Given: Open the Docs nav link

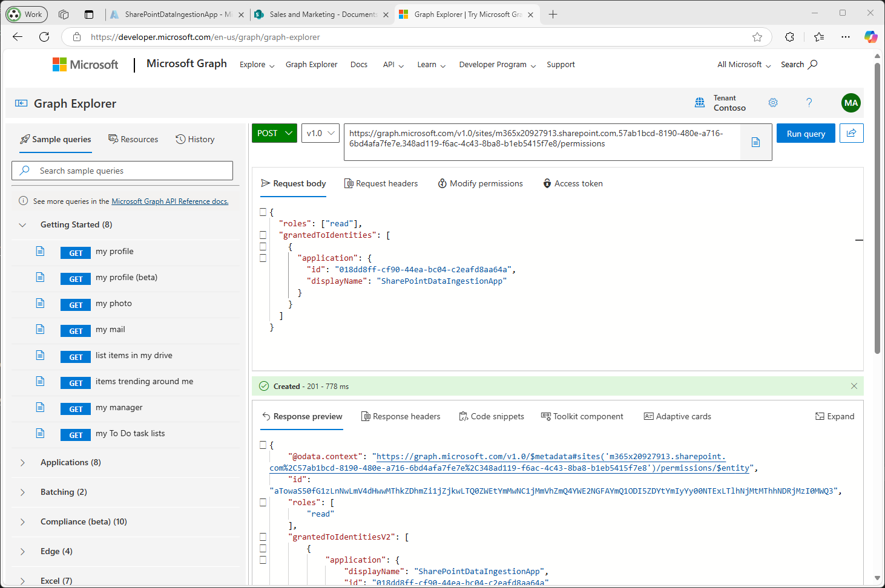Looking at the screenshot, I should point(359,65).
